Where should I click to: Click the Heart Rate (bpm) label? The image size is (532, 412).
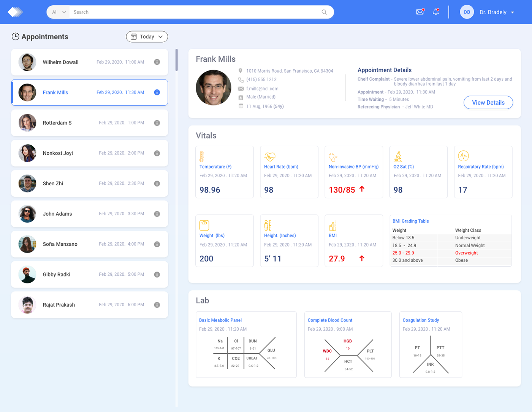click(x=281, y=167)
